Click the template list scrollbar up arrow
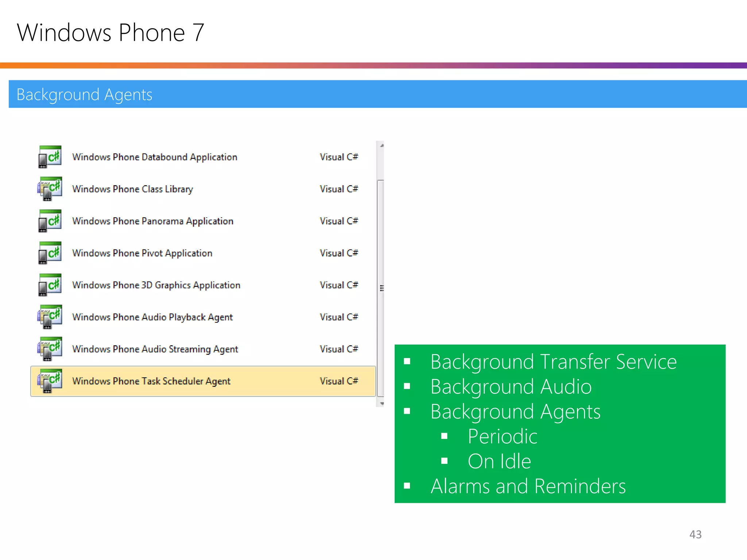This screenshot has width=747, height=560. [382, 145]
